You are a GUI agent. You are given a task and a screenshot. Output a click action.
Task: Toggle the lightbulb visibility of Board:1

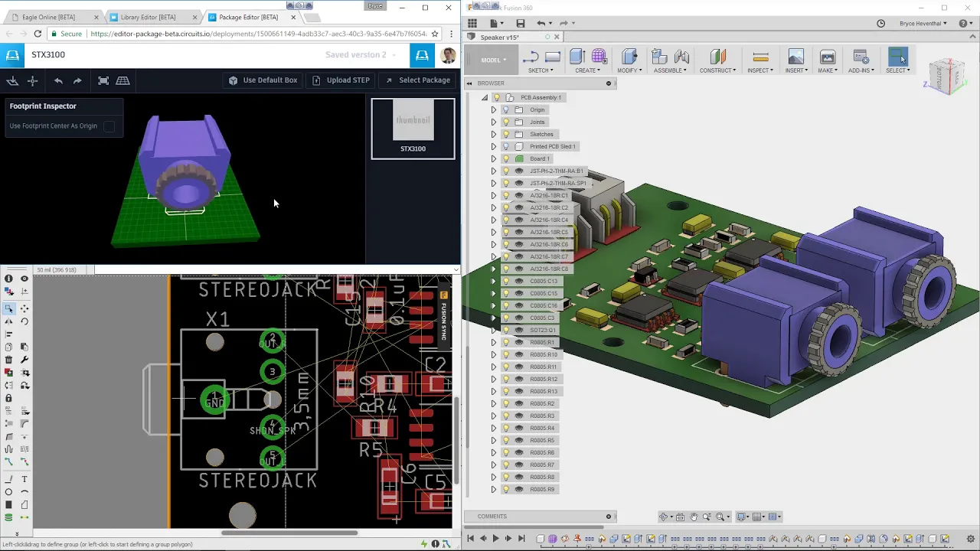click(x=506, y=158)
